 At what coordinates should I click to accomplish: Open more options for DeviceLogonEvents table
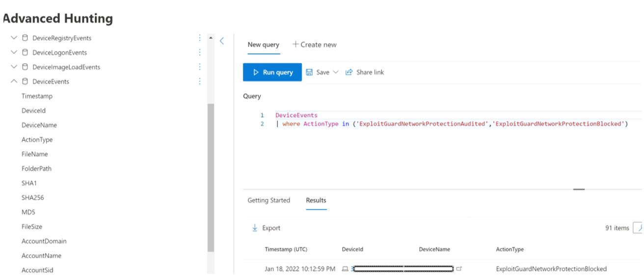[200, 52]
